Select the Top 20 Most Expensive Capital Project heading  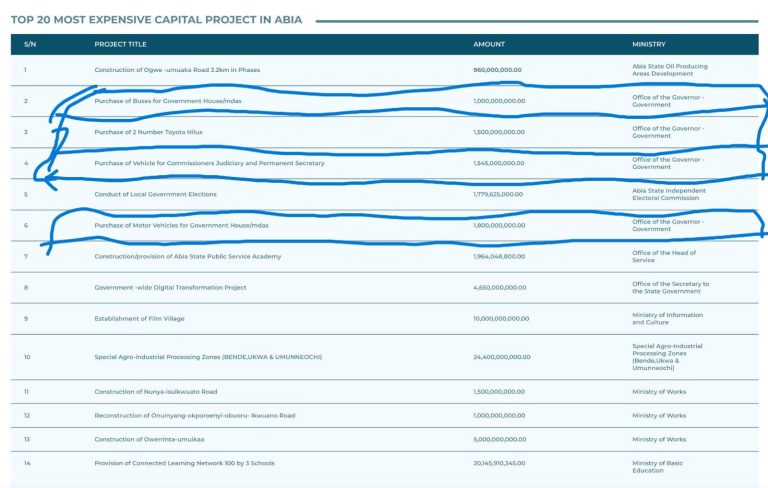[156, 19]
